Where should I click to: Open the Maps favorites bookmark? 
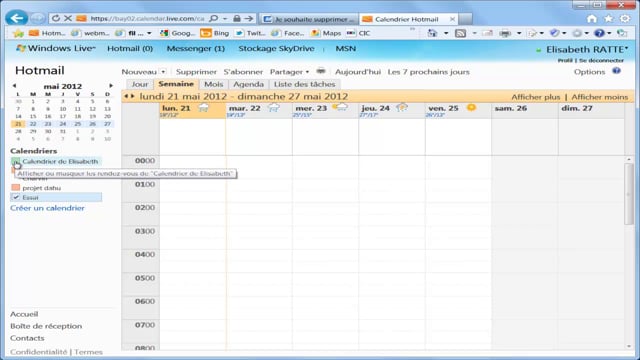click(326, 33)
